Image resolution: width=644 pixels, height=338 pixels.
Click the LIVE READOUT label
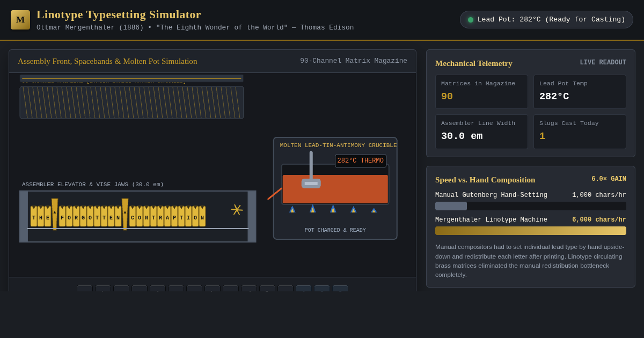coord(603,63)
